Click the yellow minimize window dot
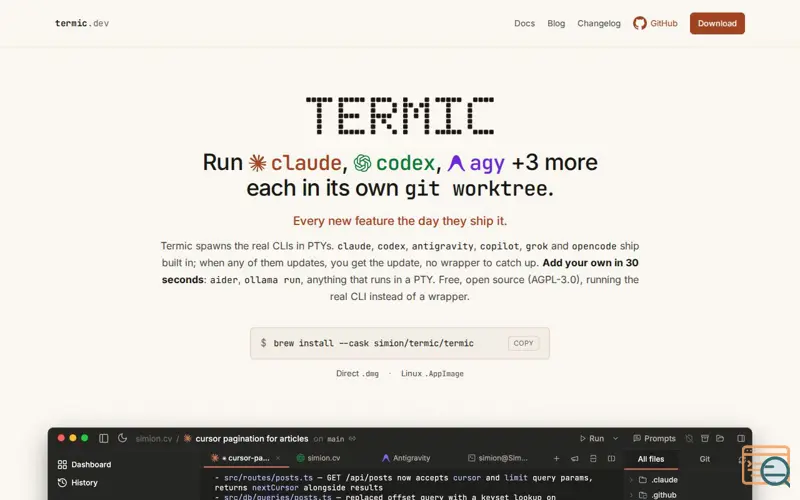800x500 pixels. (72, 438)
